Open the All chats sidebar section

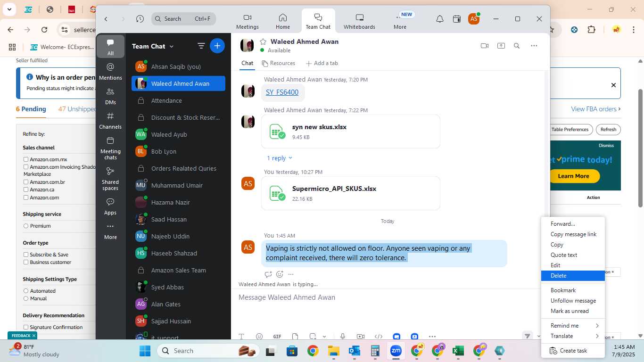pos(110,46)
